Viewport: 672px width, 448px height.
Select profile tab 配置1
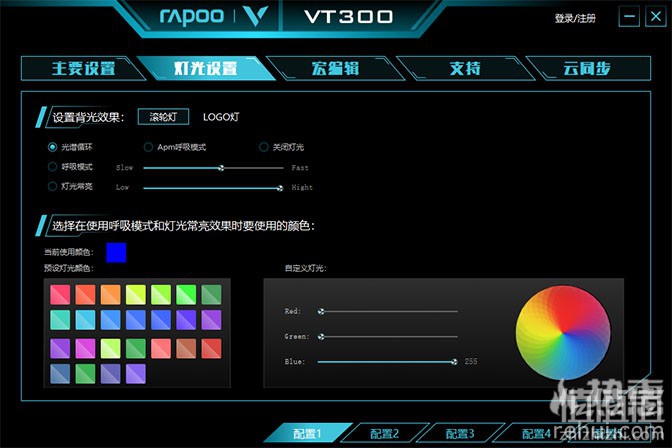[307, 433]
